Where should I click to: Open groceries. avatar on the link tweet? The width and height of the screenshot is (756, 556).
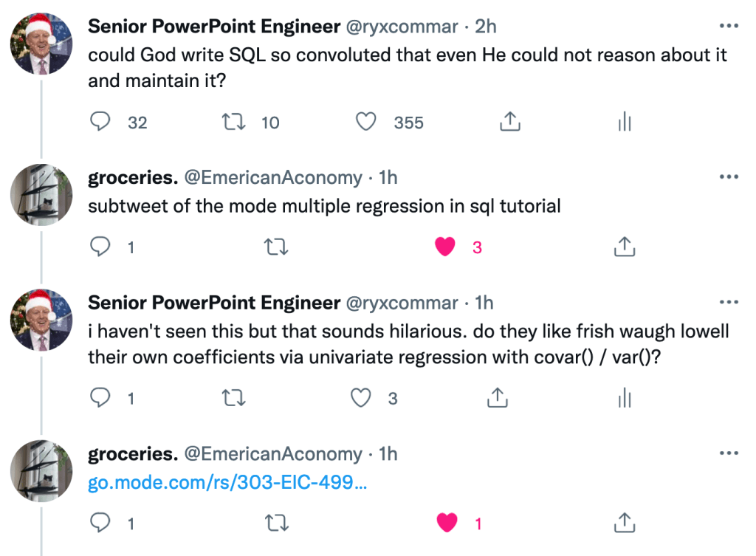point(41,471)
